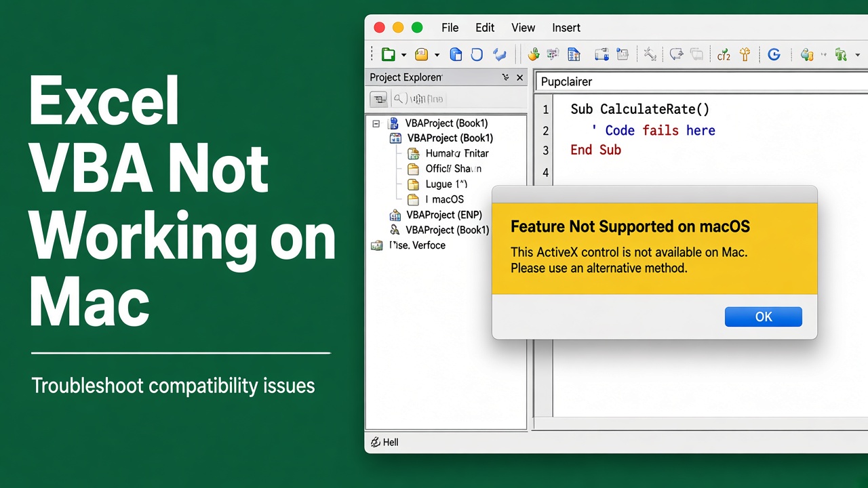The height and width of the screenshot is (488, 868).
Task: Open dropdown arrow beside green folder icon
Action: tap(404, 56)
